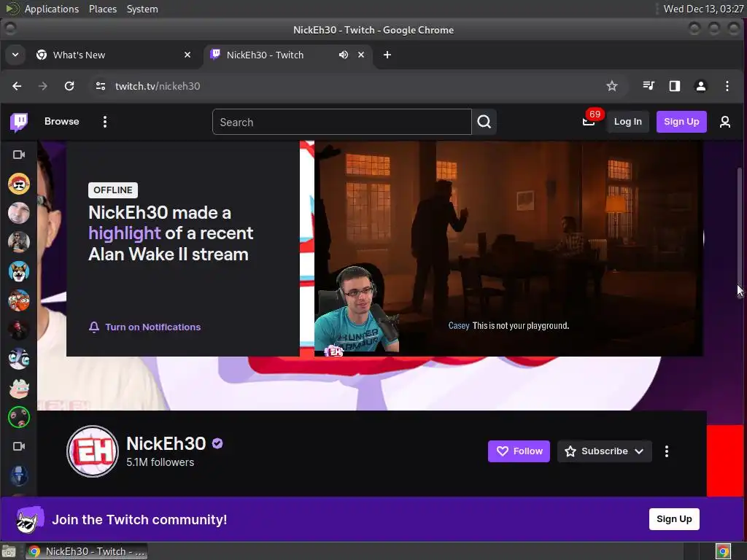Click the Chrome icon in the system tray
747x560 pixels.
[x=723, y=551]
